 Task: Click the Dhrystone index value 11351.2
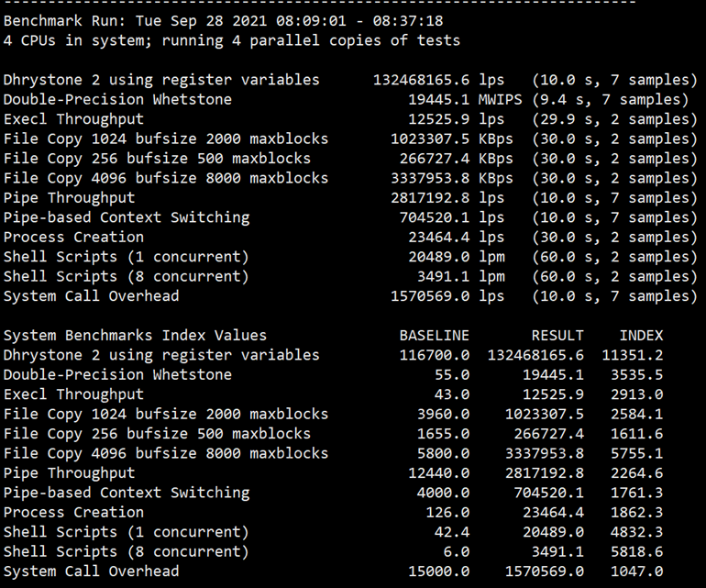coord(632,355)
